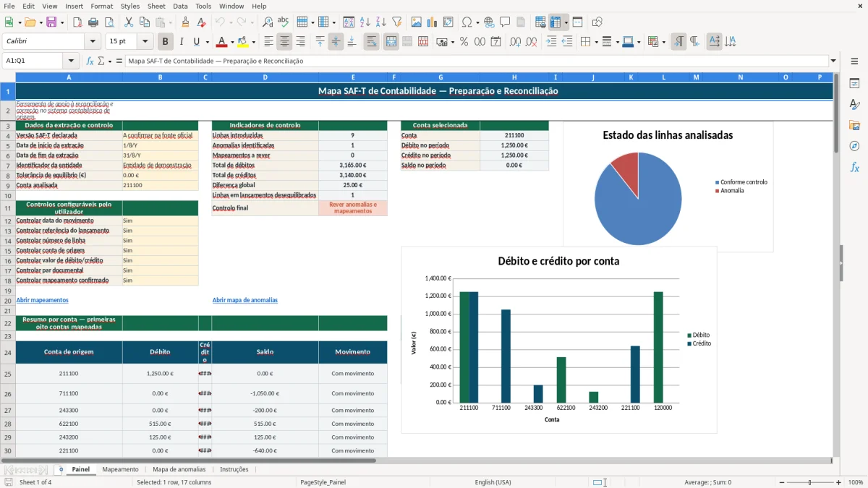Format as percent icon
The height and width of the screenshot is (488, 868).
464,42
